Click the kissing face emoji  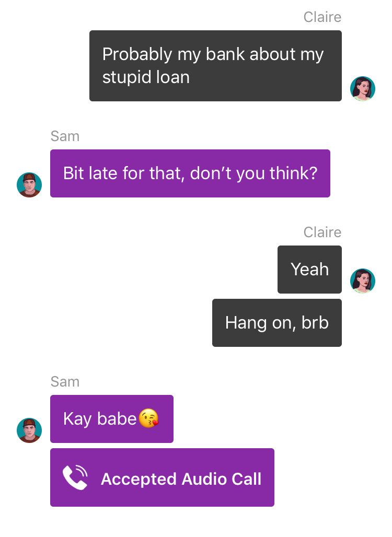coord(149,418)
